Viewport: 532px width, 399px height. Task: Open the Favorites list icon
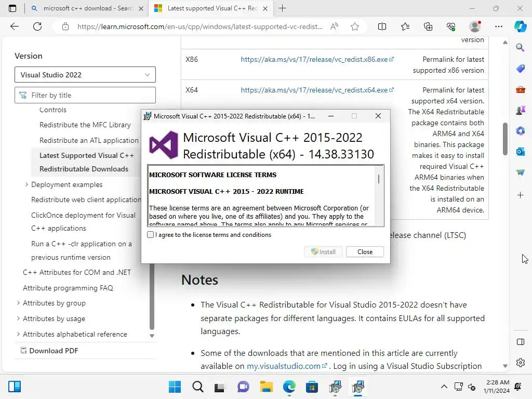405,26
